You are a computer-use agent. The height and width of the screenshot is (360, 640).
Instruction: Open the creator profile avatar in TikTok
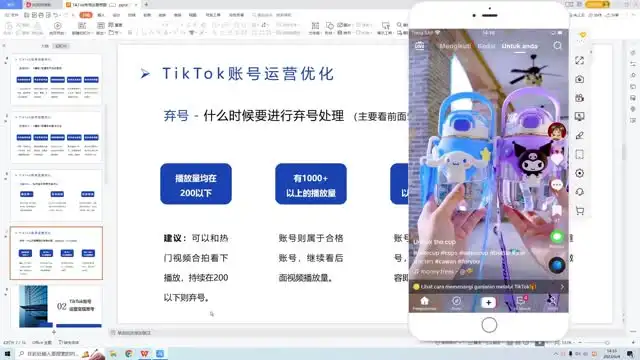point(557,131)
